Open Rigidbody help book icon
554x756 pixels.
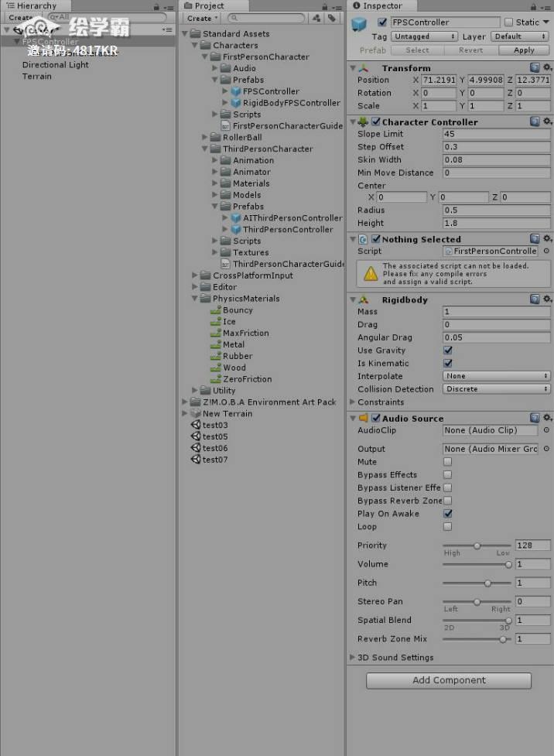coord(535,299)
